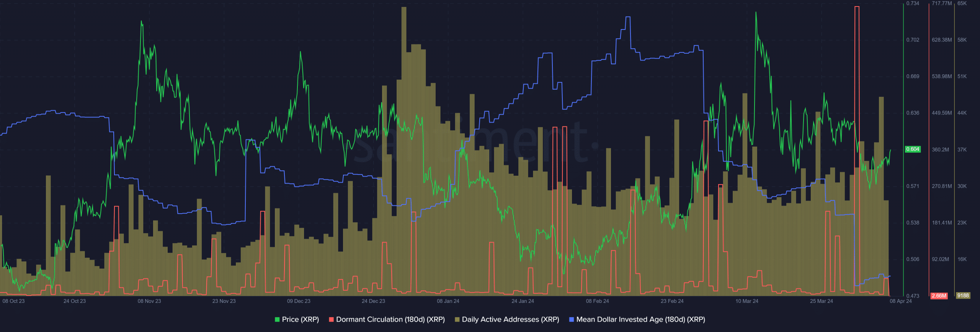The width and height of the screenshot is (980, 332).
Task: Toggle Dormant Circulation (180d) (XRP) legend label
Action: coord(390,319)
